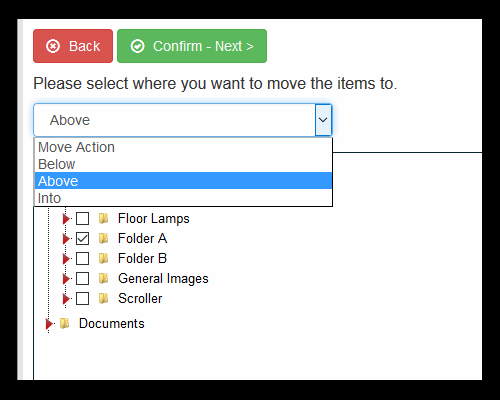Image resolution: width=500 pixels, height=400 pixels.
Task: Proceed with Confirm - Next button
Action: coord(192,46)
